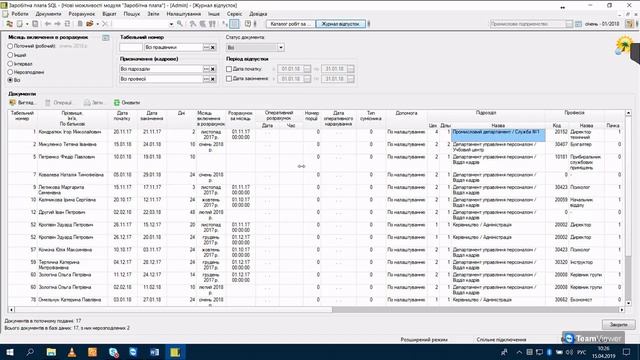The width and height of the screenshot is (640, 360).
Task: Open the toolbar search combo dropdown arrow
Action: tap(171, 24)
